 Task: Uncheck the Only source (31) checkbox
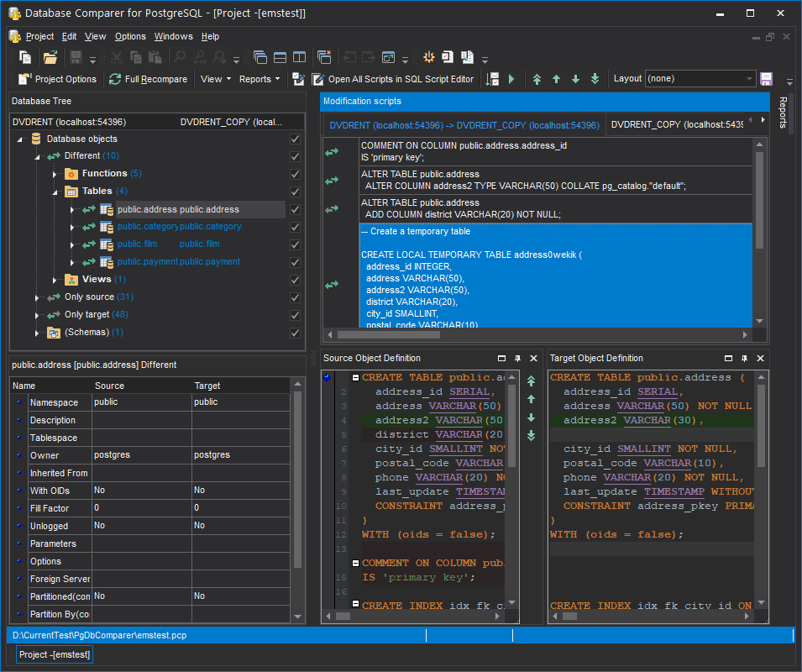[295, 297]
